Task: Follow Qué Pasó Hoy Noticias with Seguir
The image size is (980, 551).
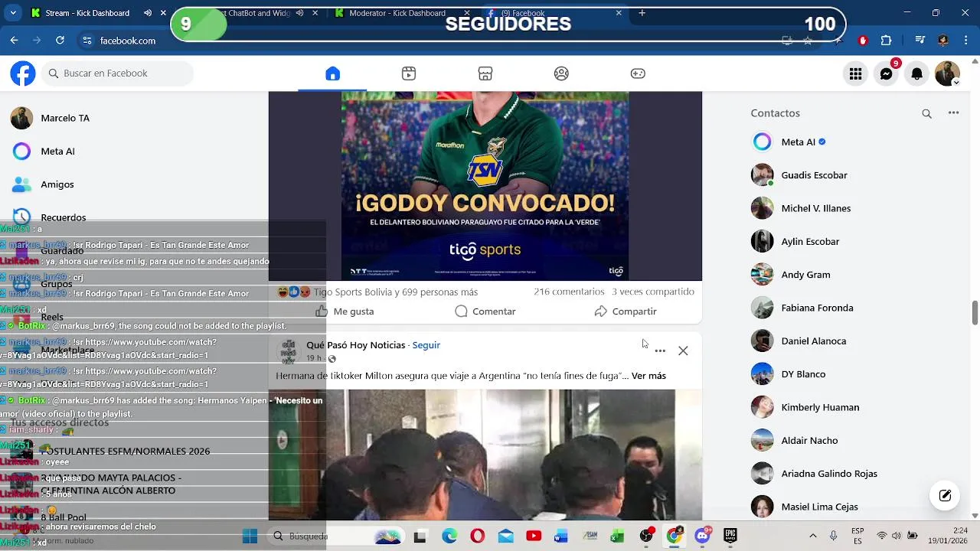Action: click(426, 345)
